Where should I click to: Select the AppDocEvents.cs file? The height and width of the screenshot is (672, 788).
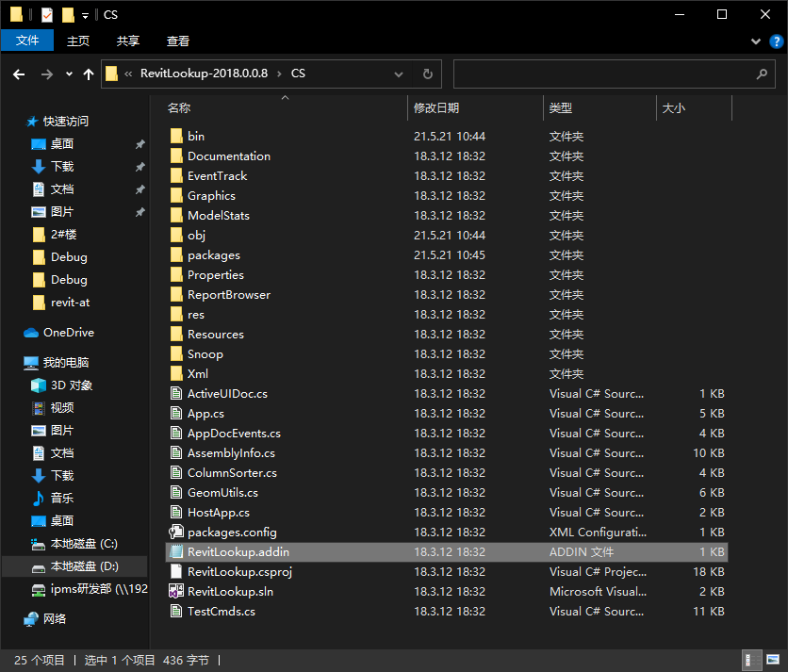pyautogui.click(x=234, y=434)
